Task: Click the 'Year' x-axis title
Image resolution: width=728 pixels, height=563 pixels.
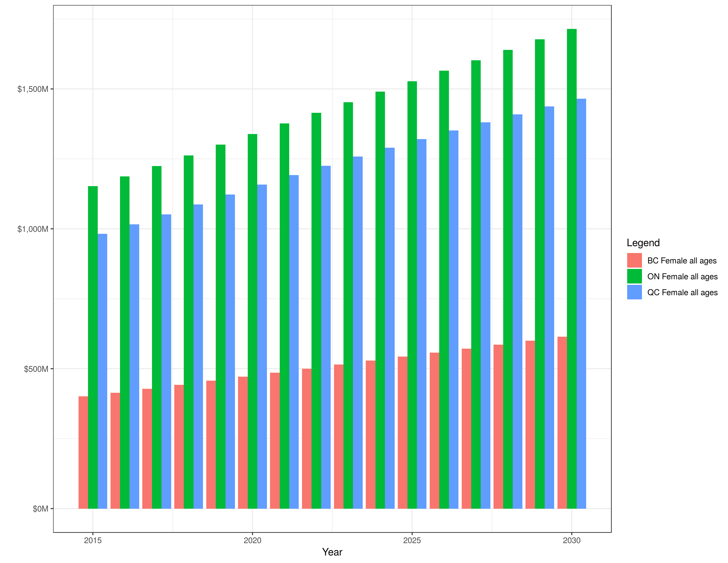Action: click(332, 552)
